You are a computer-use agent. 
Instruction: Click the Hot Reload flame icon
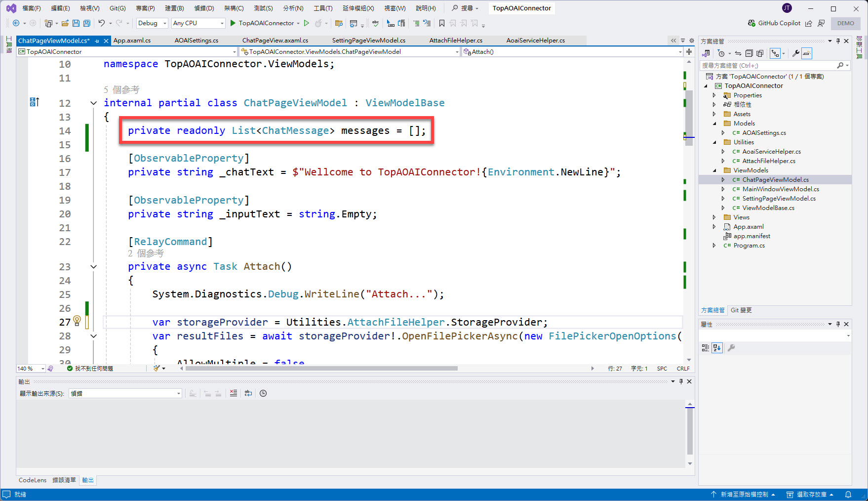click(x=318, y=23)
